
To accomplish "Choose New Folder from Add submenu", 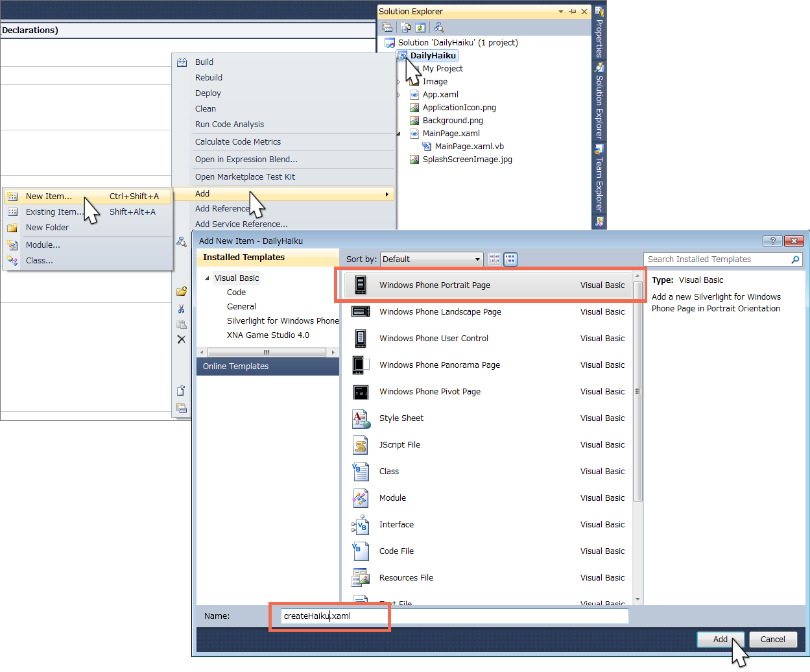I will coord(88,228).
